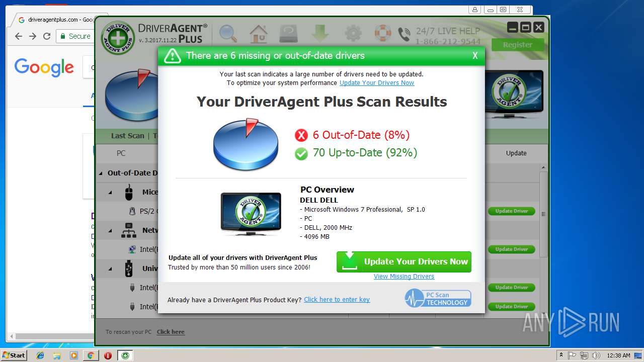Open the Windows Start menu
The image size is (644, 362).
coord(14,355)
